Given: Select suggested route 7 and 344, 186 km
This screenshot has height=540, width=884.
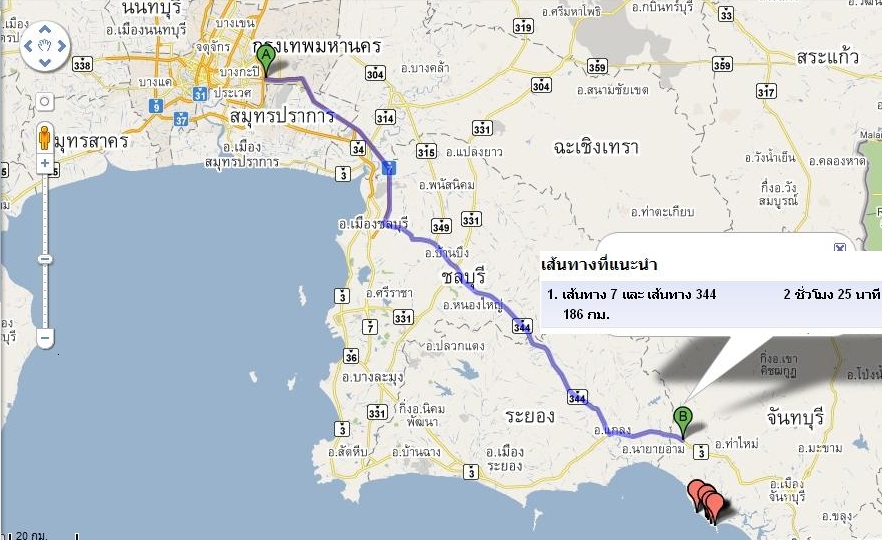Looking at the screenshot, I should 711,304.
